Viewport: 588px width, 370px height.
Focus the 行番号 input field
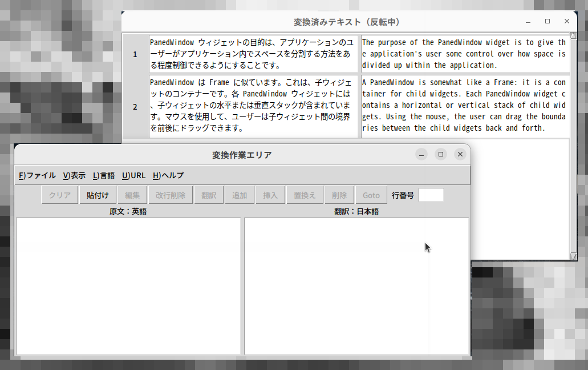point(431,195)
